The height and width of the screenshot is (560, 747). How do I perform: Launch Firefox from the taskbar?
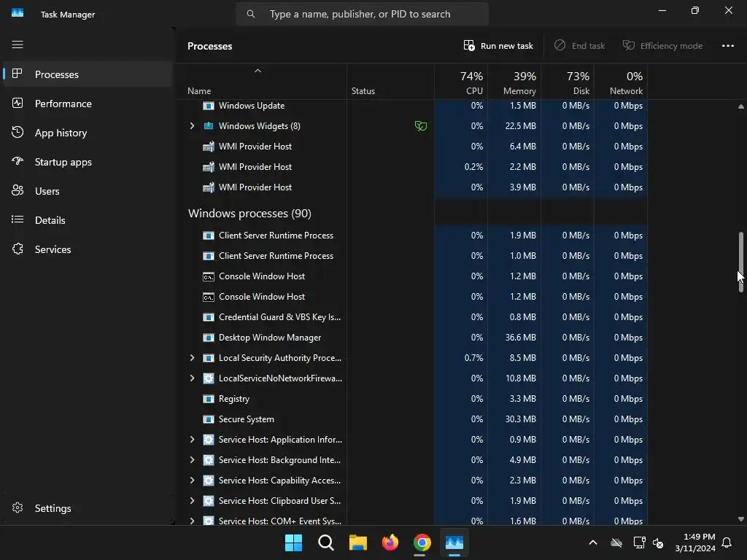click(390, 542)
